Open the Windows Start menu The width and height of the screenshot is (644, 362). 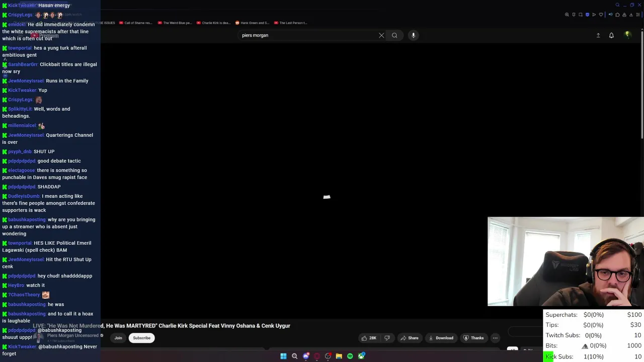point(283,356)
